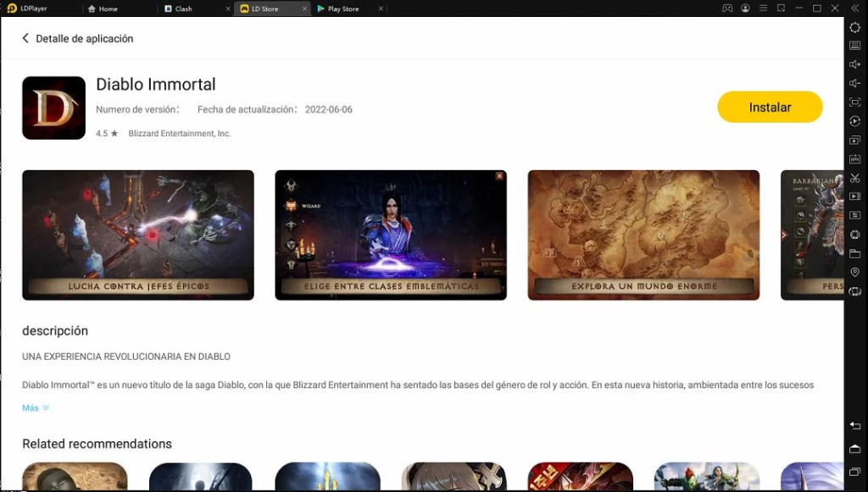Click the Related recommendations heading

click(x=97, y=444)
